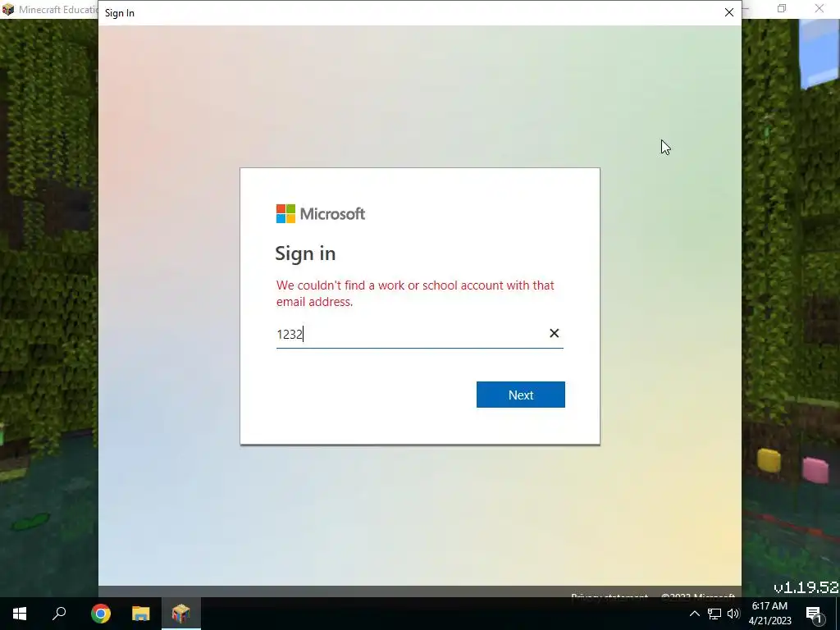Launch Google Chrome from the taskbar
The width and height of the screenshot is (840, 630).
pos(100,614)
